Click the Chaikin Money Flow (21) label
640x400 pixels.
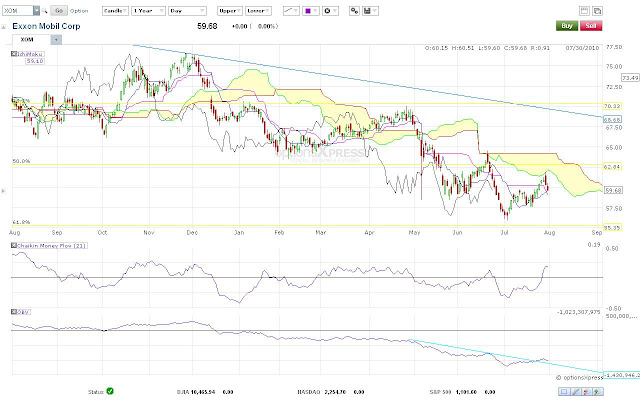(x=51, y=246)
